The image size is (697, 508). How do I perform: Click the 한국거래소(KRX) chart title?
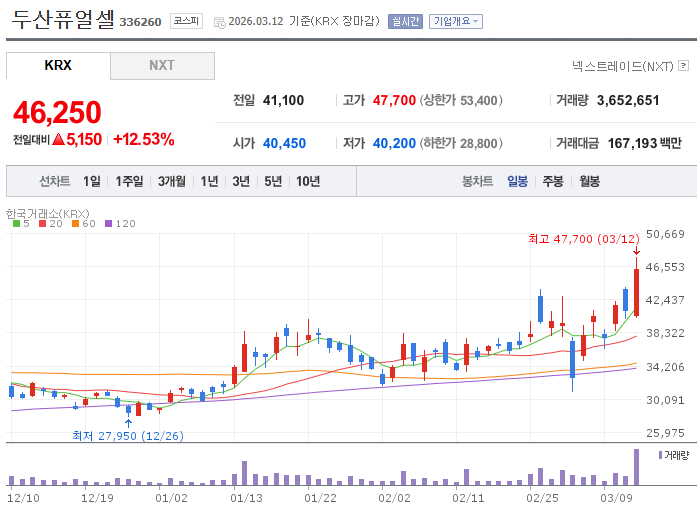[48, 214]
